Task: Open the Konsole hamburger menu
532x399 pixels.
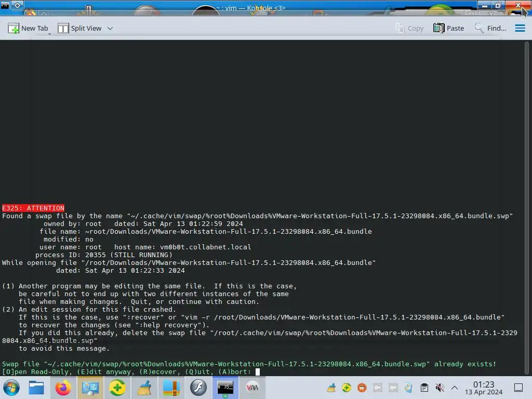Action: point(520,28)
